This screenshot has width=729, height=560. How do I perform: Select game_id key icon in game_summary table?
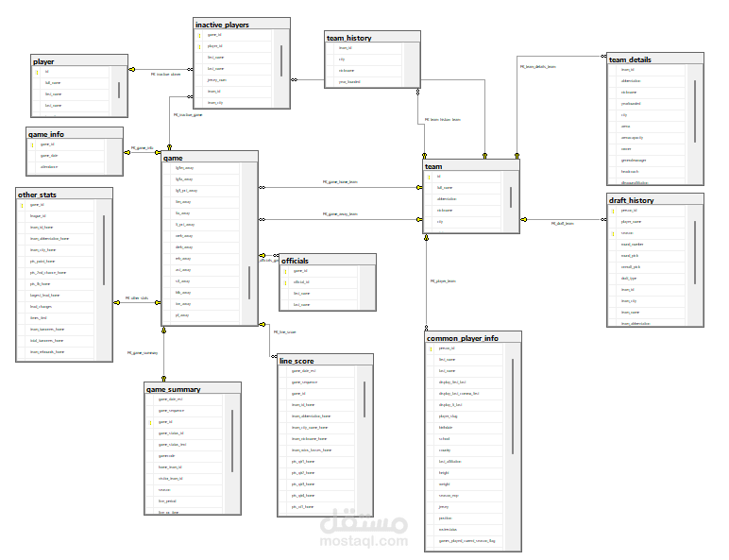point(150,423)
